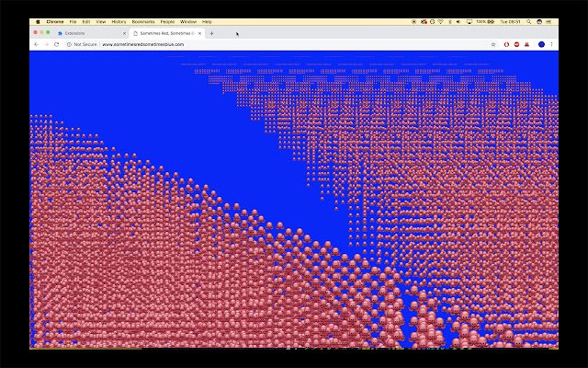This screenshot has height=368, width=588.
Task: Open the Bluetooth status menu
Action: coord(450,22)
